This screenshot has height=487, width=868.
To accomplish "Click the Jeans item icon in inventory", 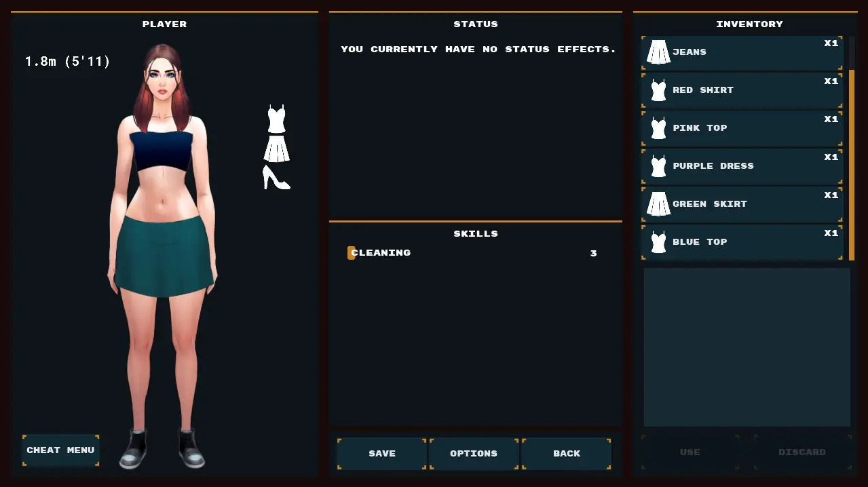I will tap(658, 52).
